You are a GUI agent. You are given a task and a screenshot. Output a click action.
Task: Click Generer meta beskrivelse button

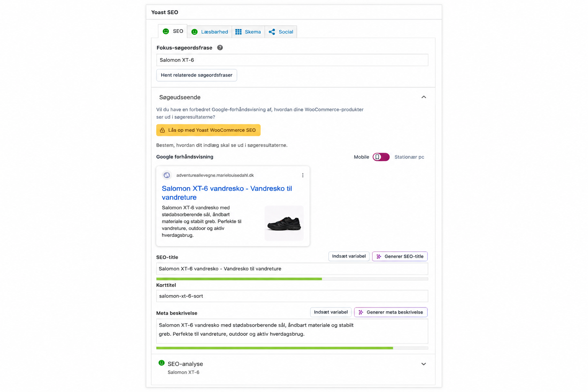[391, 312]
